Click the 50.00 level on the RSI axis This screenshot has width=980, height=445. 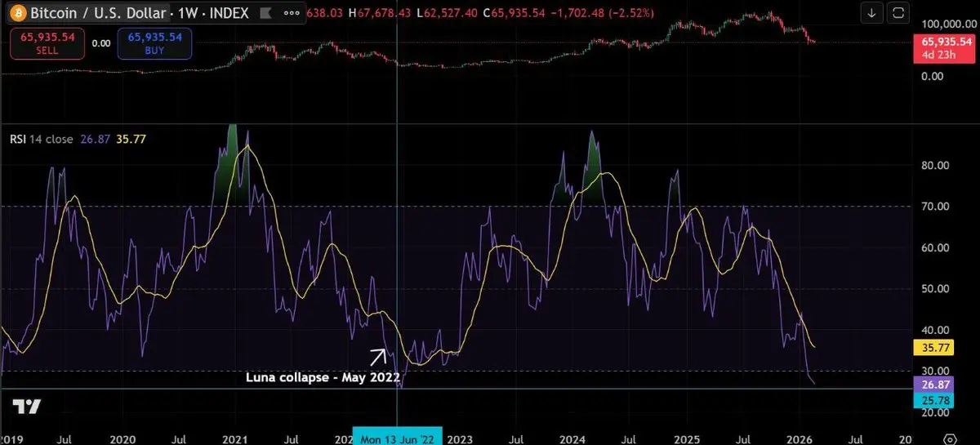937,289
